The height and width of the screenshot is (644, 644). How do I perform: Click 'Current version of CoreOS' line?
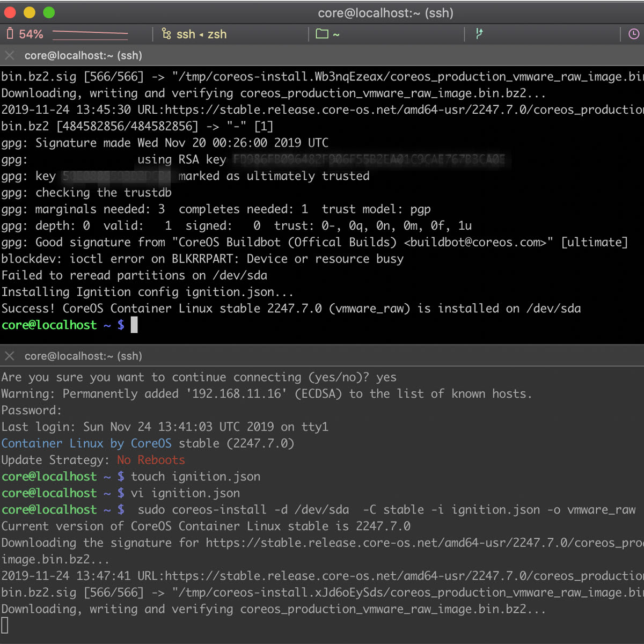tap(206, 526)
